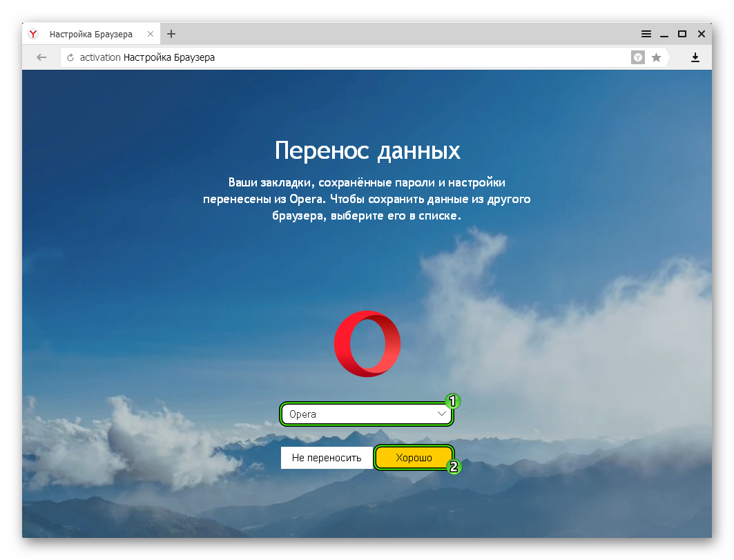Screen dimensions: 734x560
Task: Open the downloads arrow icon
Action: pos(695,57)
